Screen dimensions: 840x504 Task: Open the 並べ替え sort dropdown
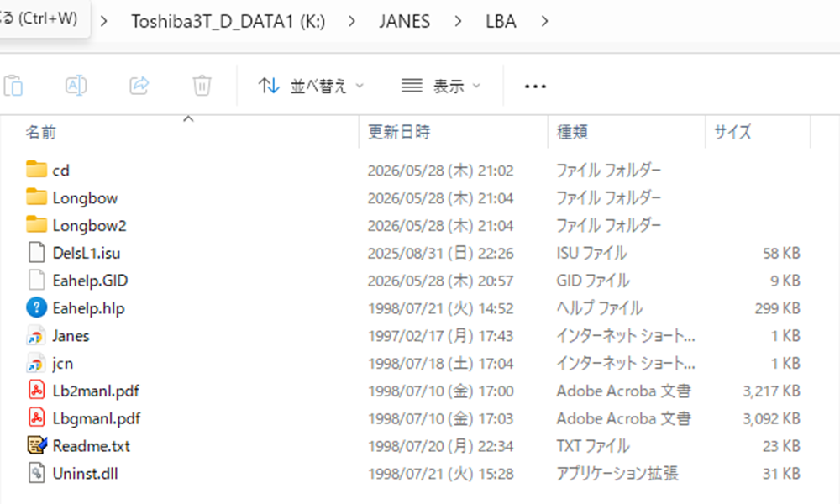311,86
